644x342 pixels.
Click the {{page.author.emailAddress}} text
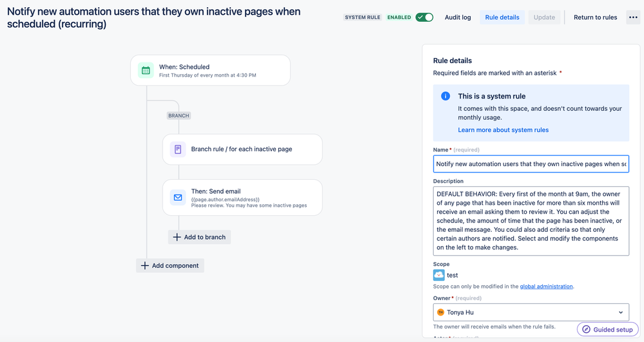(x=225, y=200)
